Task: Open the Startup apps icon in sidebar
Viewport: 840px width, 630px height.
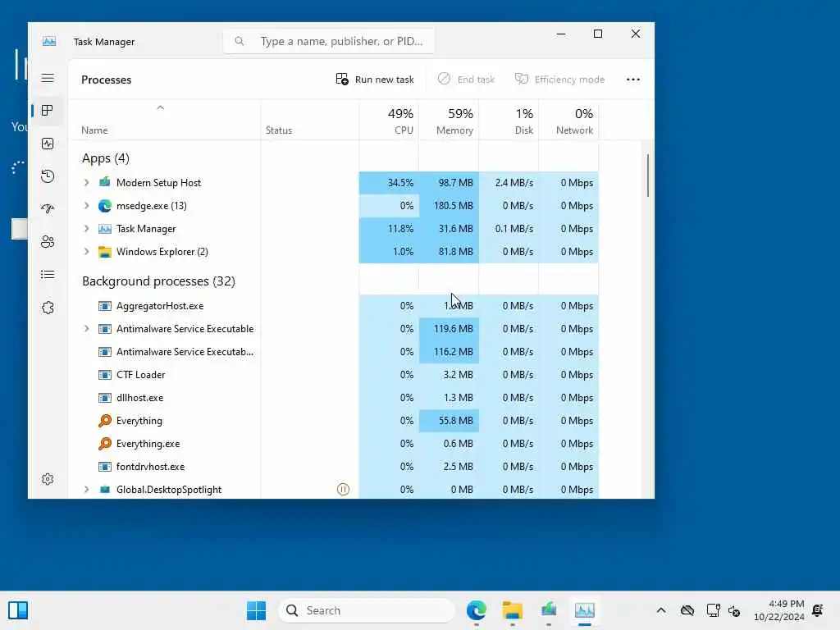Action: 48,209
